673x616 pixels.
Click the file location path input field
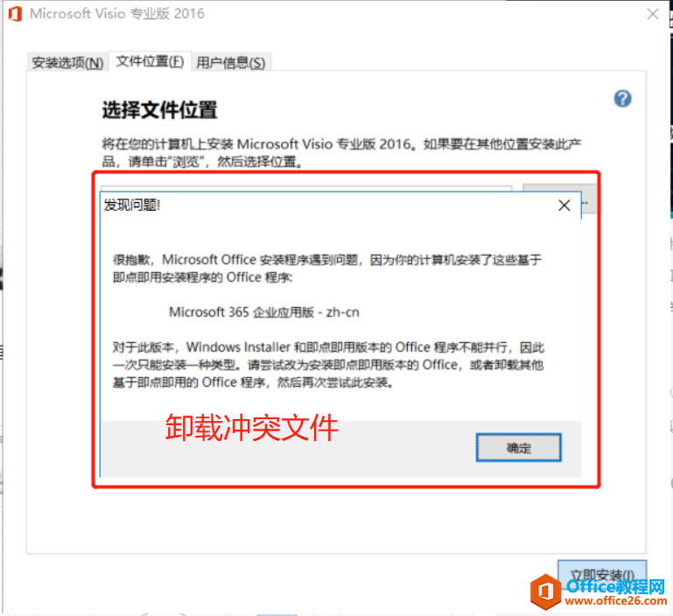(306, 188)
